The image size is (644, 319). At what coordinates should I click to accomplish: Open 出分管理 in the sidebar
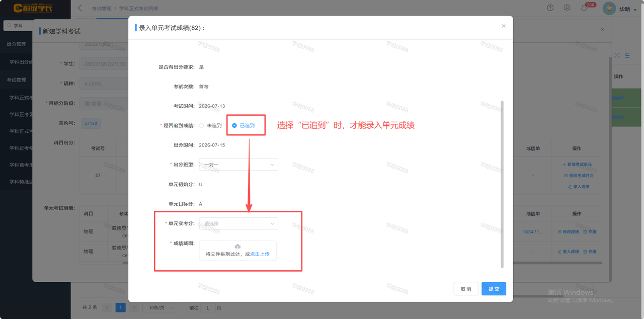pyautogui.click(x=17, y=44)
